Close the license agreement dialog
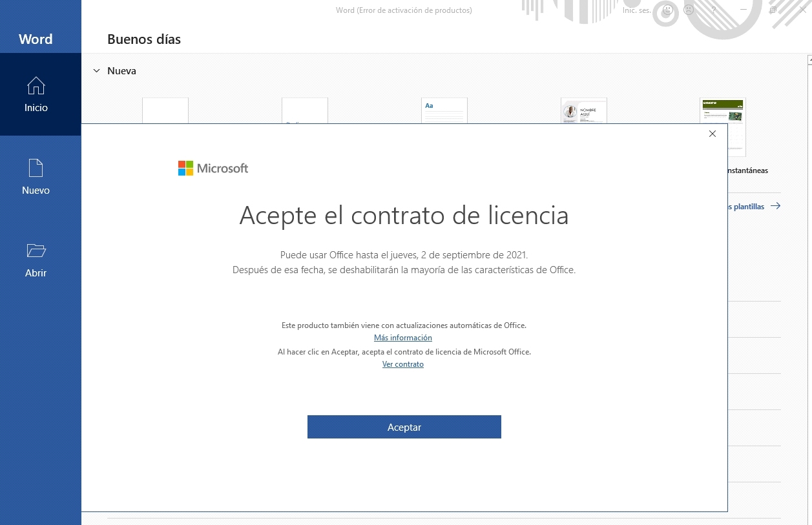 (712, 134)
